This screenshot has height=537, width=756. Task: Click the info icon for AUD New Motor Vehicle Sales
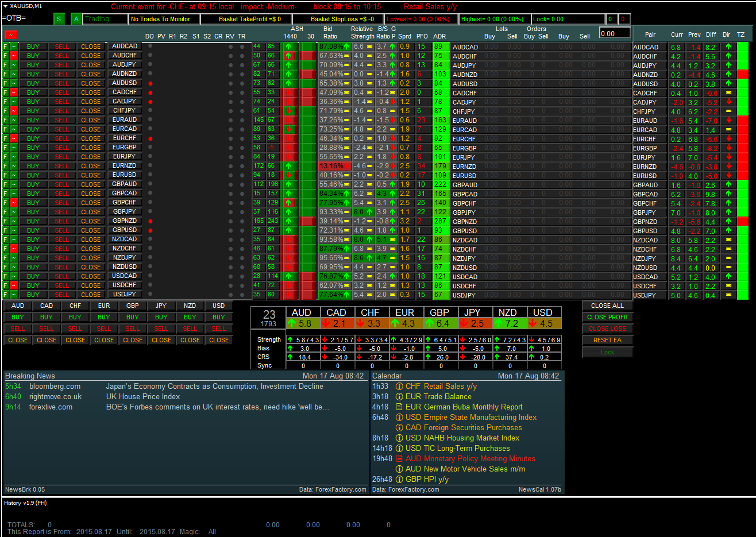(399, 469)
